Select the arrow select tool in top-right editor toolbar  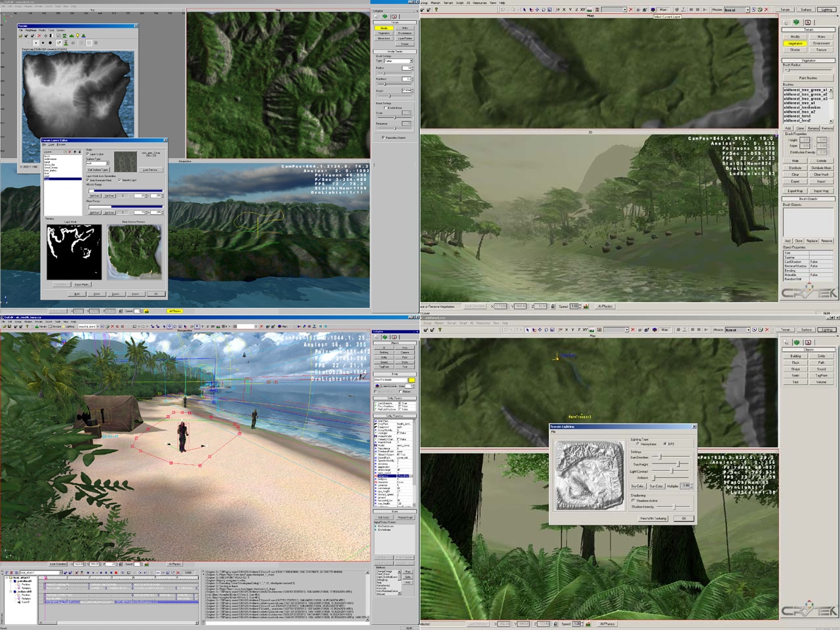coord(525,10)
